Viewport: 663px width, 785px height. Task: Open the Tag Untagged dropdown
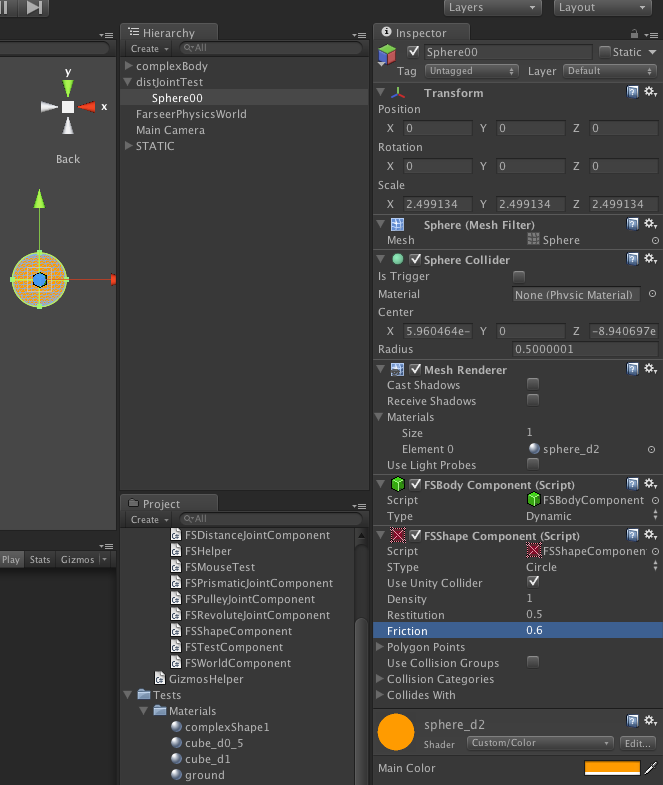click(471, 71)
